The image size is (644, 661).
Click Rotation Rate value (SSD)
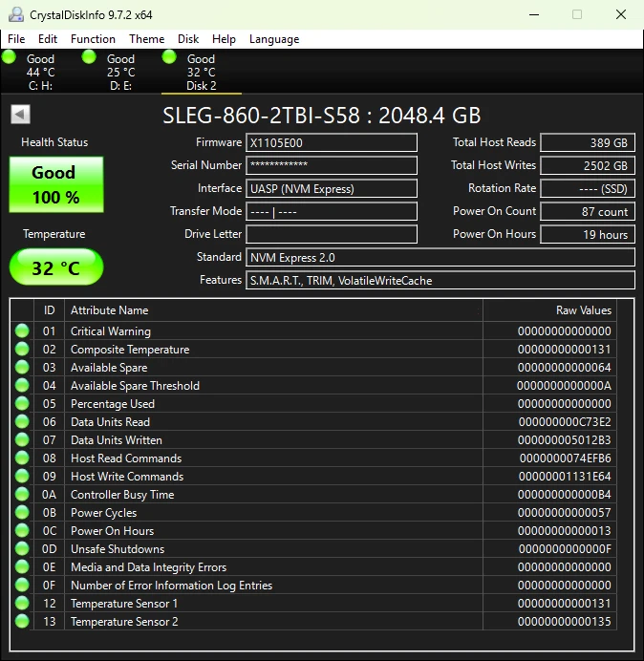(x=588, y=188)
